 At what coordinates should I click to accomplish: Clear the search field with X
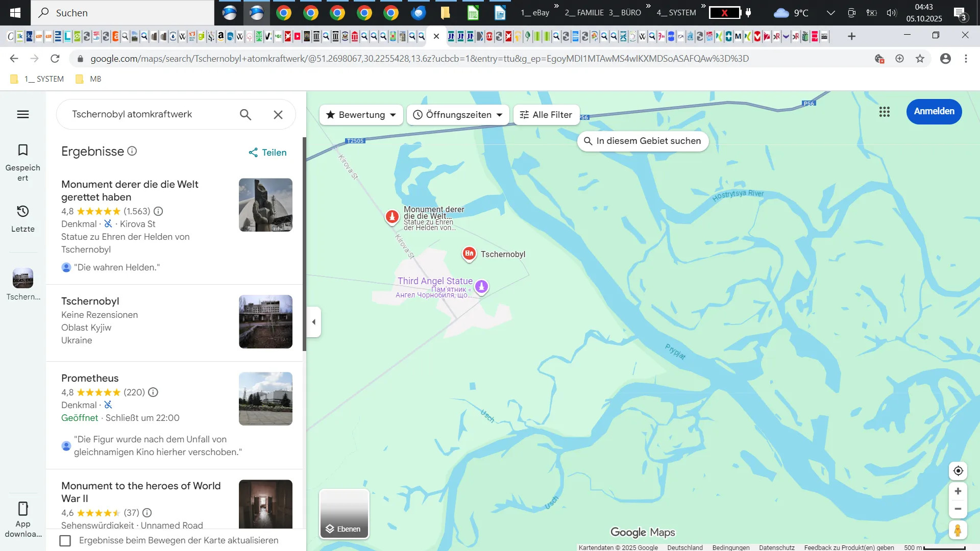pyautogui.click(x=278, y=115)
